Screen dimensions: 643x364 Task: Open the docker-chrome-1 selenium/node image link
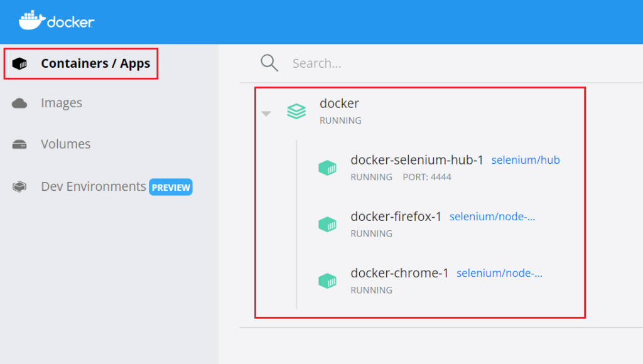point(499,273)
